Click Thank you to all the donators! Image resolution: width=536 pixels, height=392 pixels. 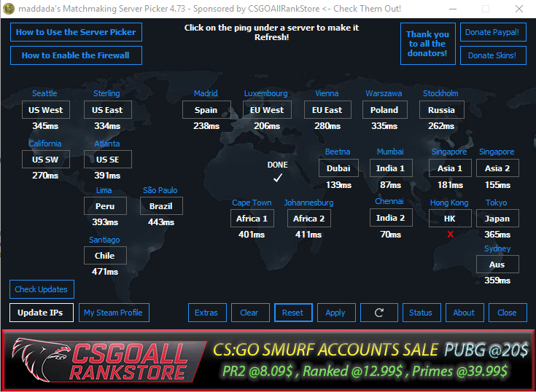coord(427,44)
